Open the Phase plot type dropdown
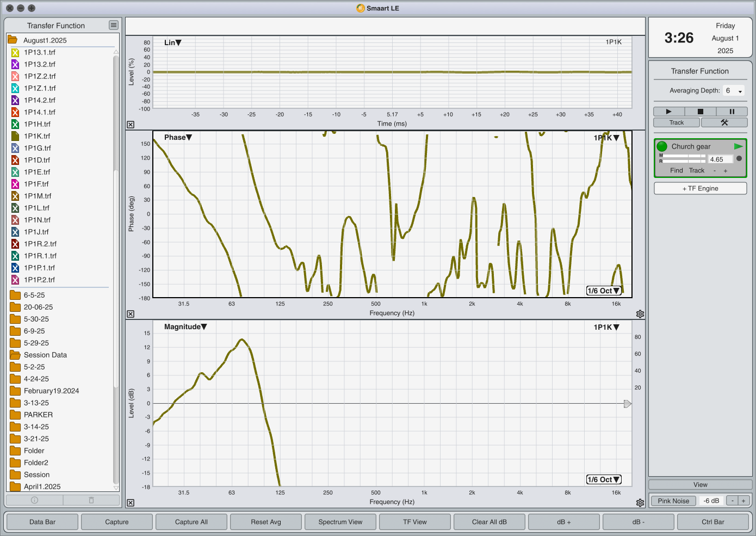The height and width of the screenshot is (536, 756). 178,137
